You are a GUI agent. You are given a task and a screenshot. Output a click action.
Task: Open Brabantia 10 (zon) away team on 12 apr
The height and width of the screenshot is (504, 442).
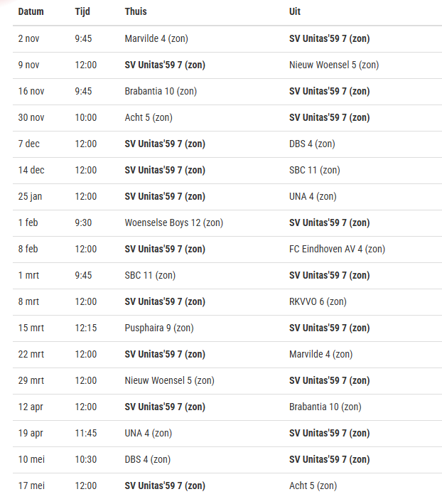pyautogui.click(x=325, y=407)
